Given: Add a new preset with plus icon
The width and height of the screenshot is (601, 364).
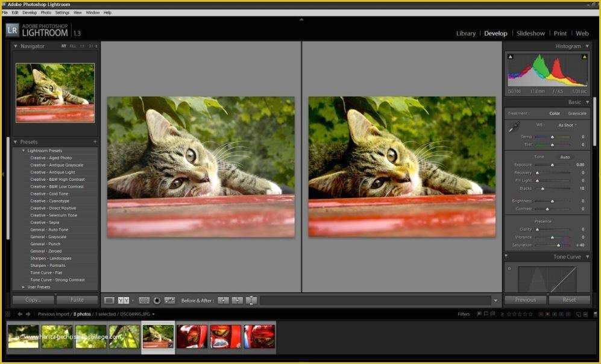Looking at the screenshot, I should point(95,142).
